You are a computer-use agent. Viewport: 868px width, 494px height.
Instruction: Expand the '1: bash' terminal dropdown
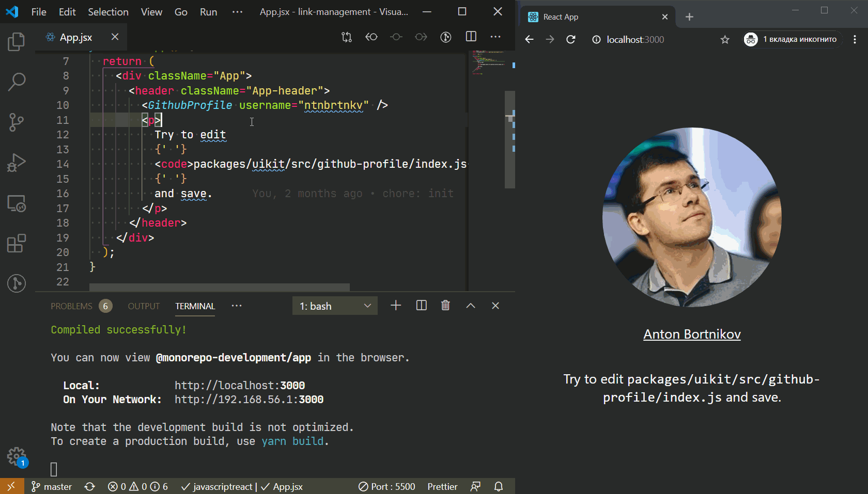[x=335, y=306]
